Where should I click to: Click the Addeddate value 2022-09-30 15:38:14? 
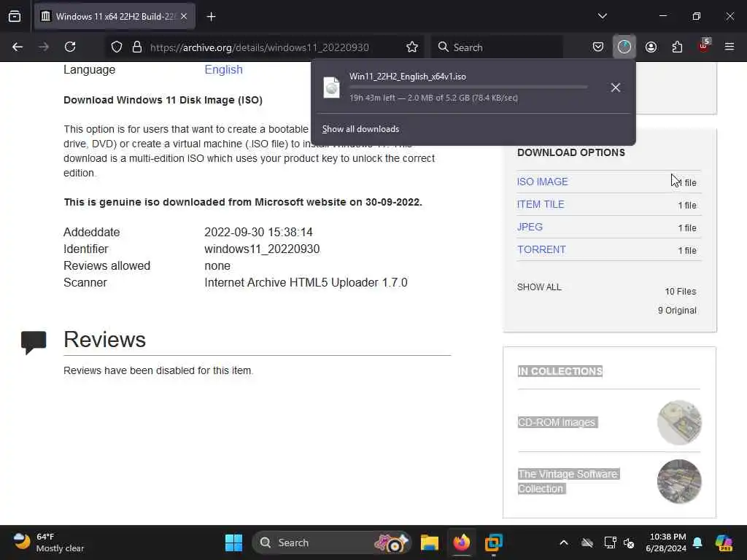tap(258, 233)
